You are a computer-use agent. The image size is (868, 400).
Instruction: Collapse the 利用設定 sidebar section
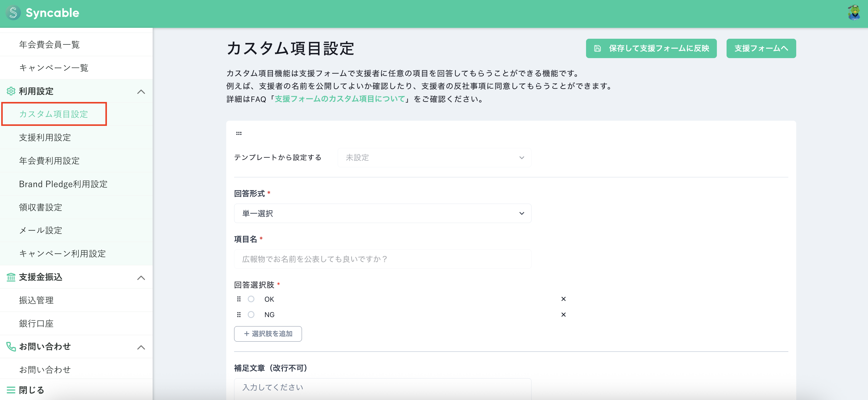click(x=141, y=91)
